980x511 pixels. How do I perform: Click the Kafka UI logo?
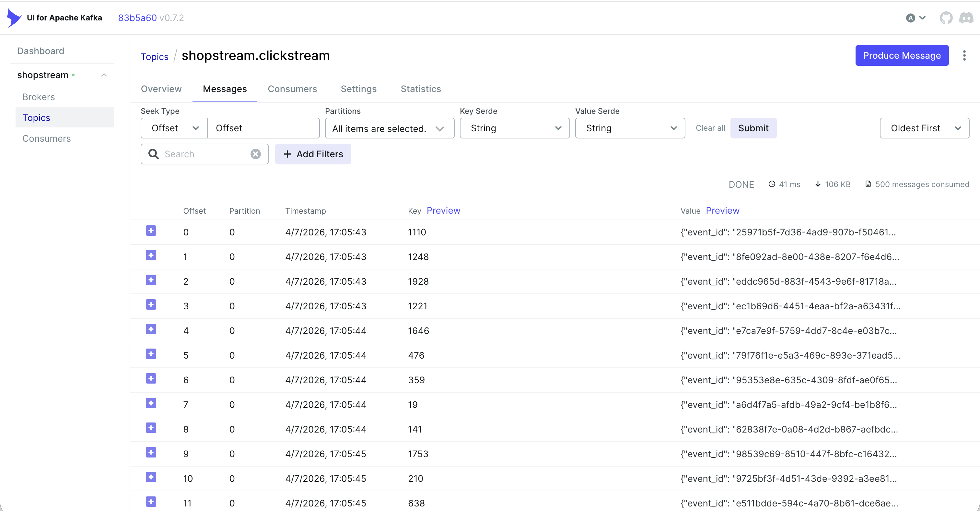tap(14, 18)
